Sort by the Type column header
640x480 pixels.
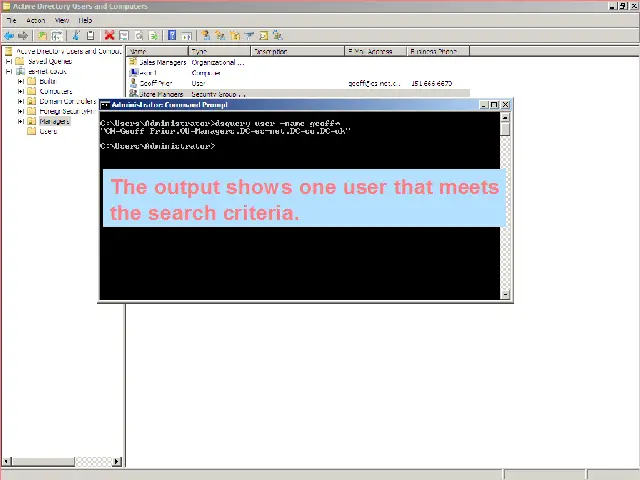click(x=219, y=51)
